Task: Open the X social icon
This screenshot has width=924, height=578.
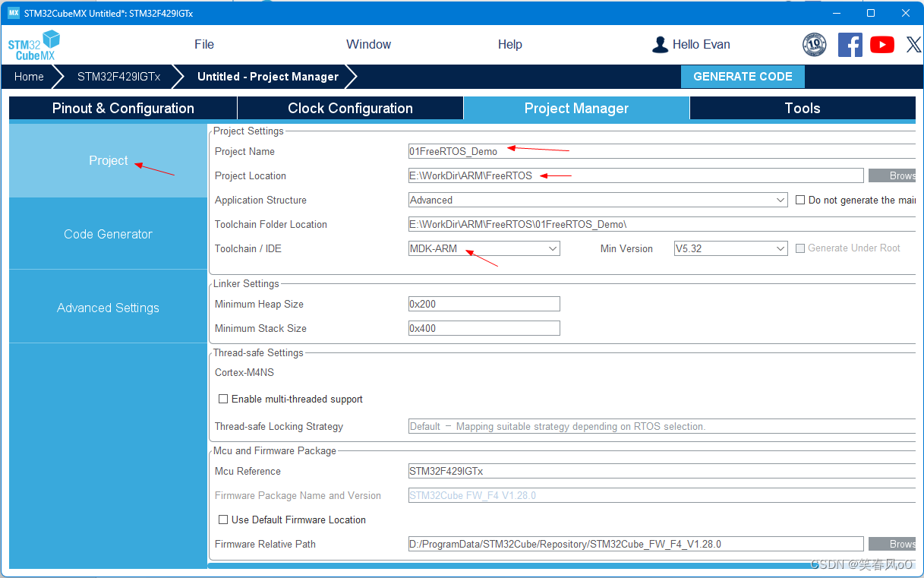Action: (914, 45)
